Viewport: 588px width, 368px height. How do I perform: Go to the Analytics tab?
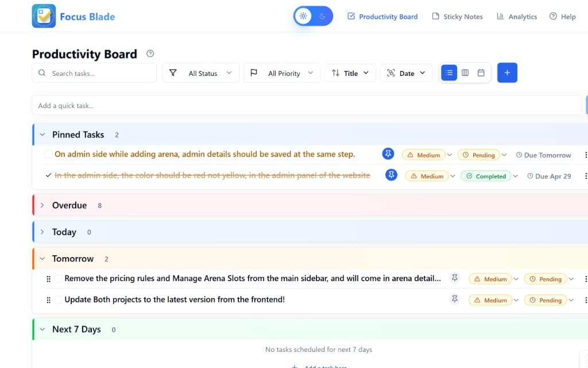click(x=517, y=17)
